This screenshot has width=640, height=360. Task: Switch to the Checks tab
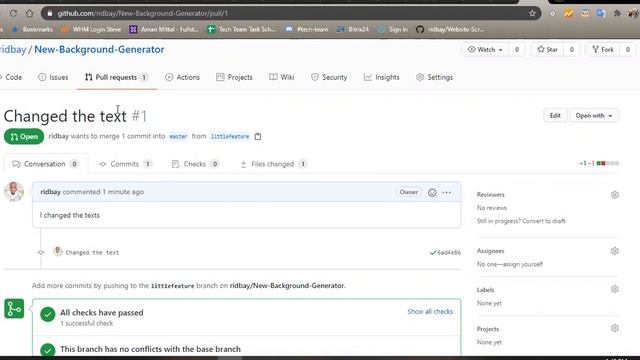196,164
